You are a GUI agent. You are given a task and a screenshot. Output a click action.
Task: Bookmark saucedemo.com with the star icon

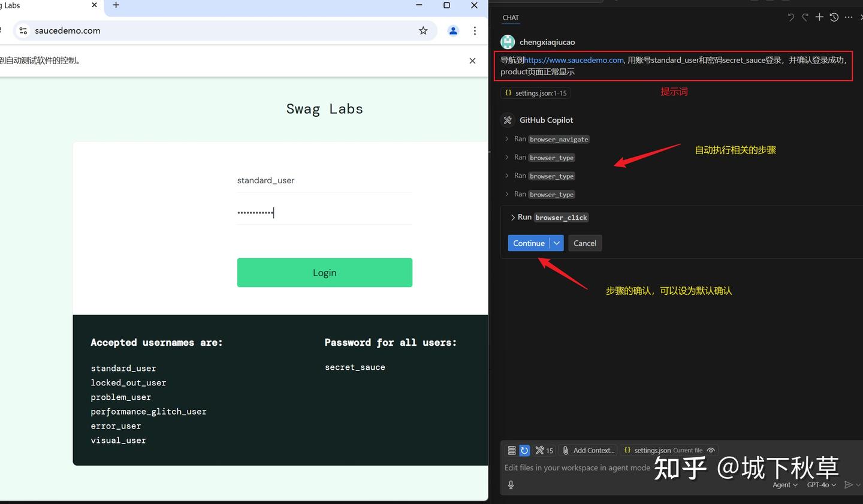(423, 31)
